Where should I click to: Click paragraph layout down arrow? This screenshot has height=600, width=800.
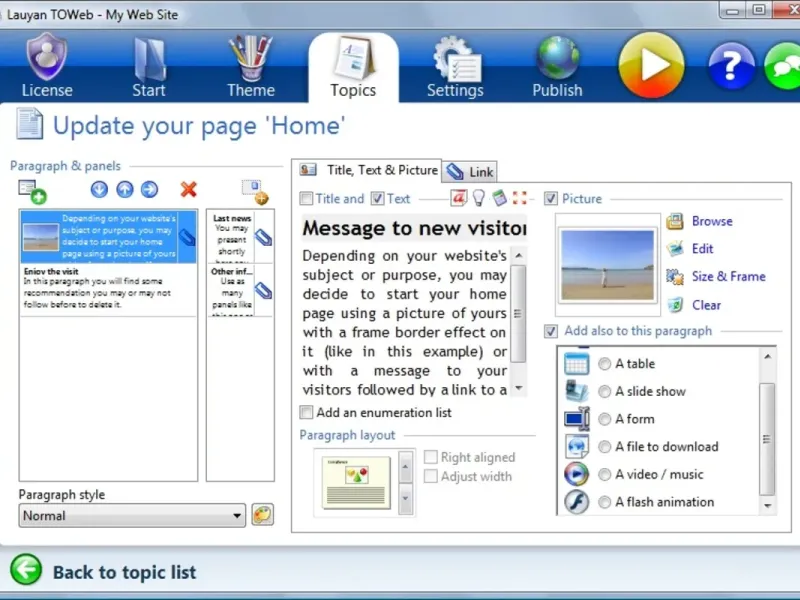point(406,498)
